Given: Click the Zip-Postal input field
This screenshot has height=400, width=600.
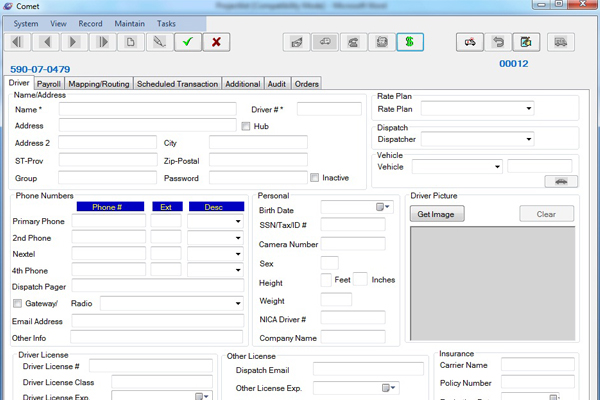Looking at the screenshot, I should 258,160.
